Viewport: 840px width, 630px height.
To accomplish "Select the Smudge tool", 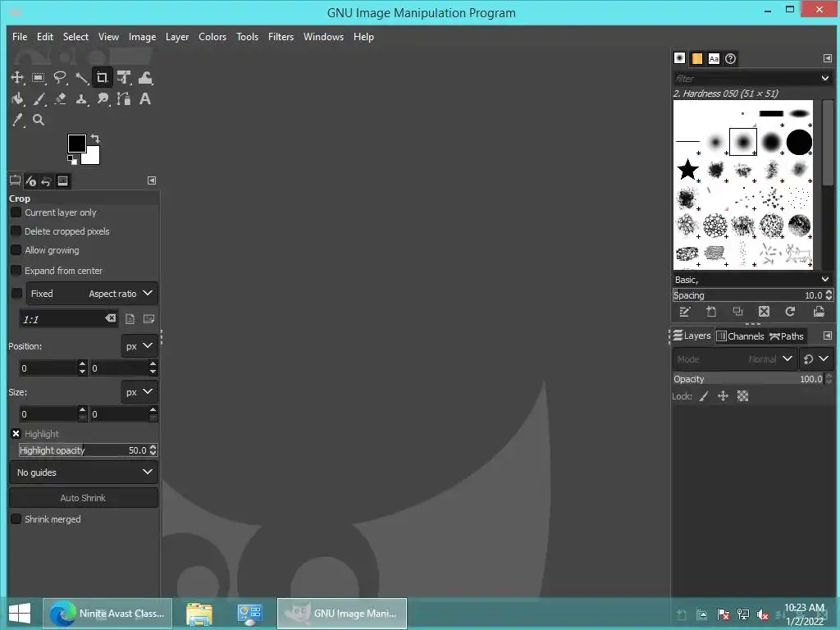I will tap(103, 98).
